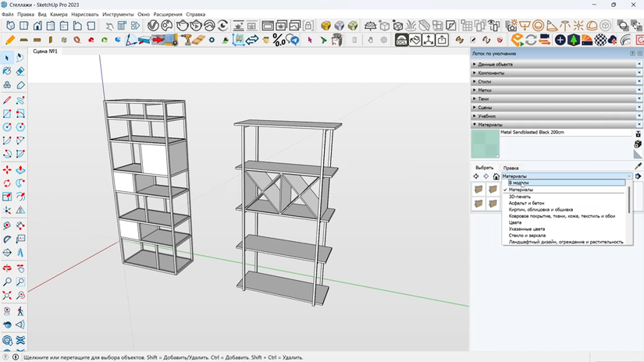Open the Расширения menu
644x362 pixels.
click(x=168, y=14)
